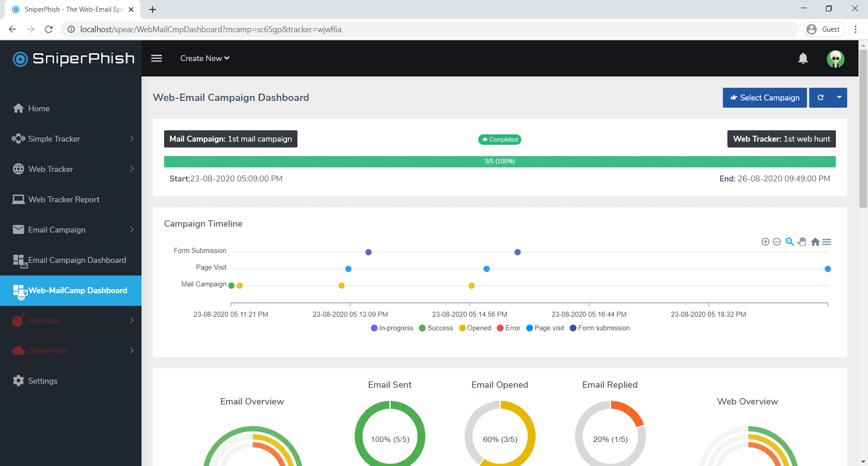
Task: Click the Home house icon in sidebar
Action: pyautogui.click(x=19, y=108)
